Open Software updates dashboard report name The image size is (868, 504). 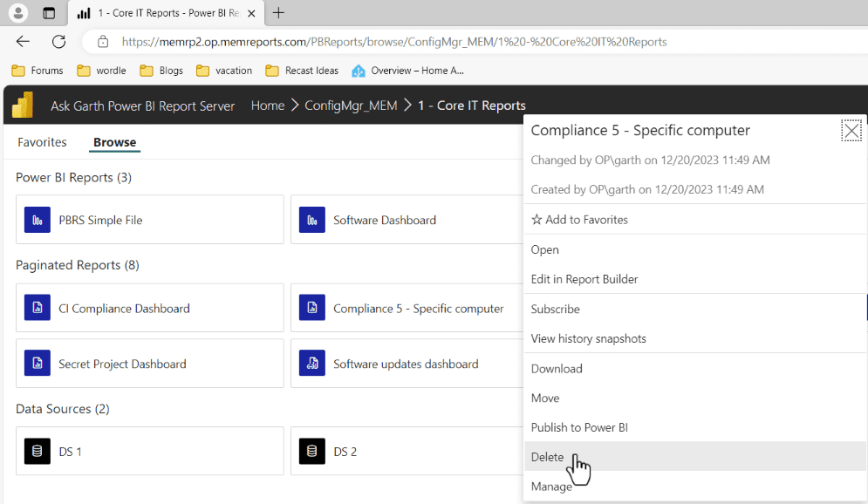coord(406,364)
